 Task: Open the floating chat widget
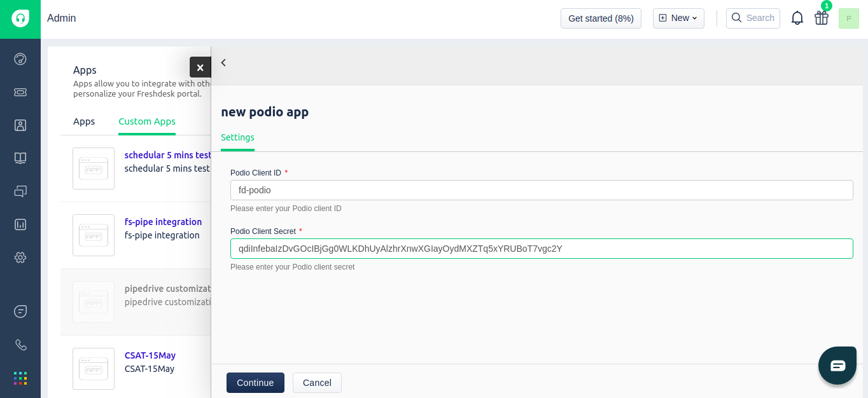pyautogui.click(x=837, y=366)
